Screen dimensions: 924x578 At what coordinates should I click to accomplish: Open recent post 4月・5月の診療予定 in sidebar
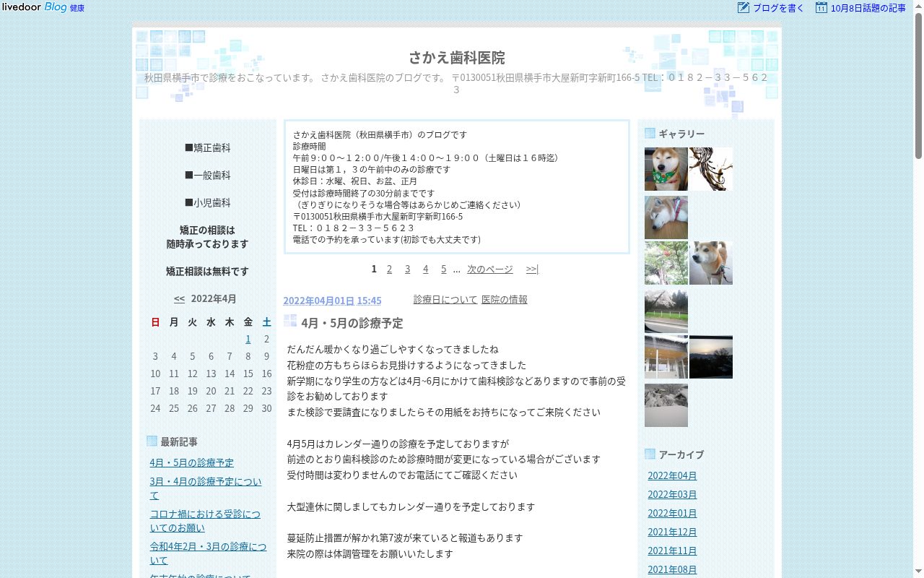192,462
